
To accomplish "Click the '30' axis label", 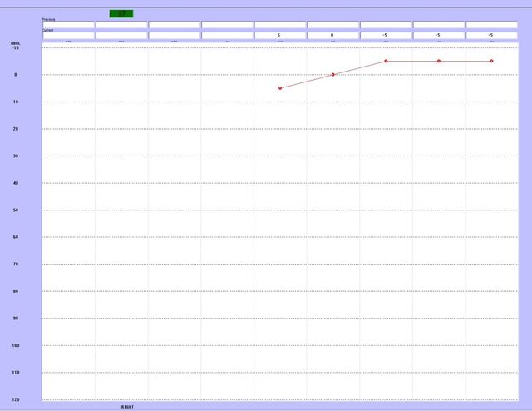I will point(16,156).
